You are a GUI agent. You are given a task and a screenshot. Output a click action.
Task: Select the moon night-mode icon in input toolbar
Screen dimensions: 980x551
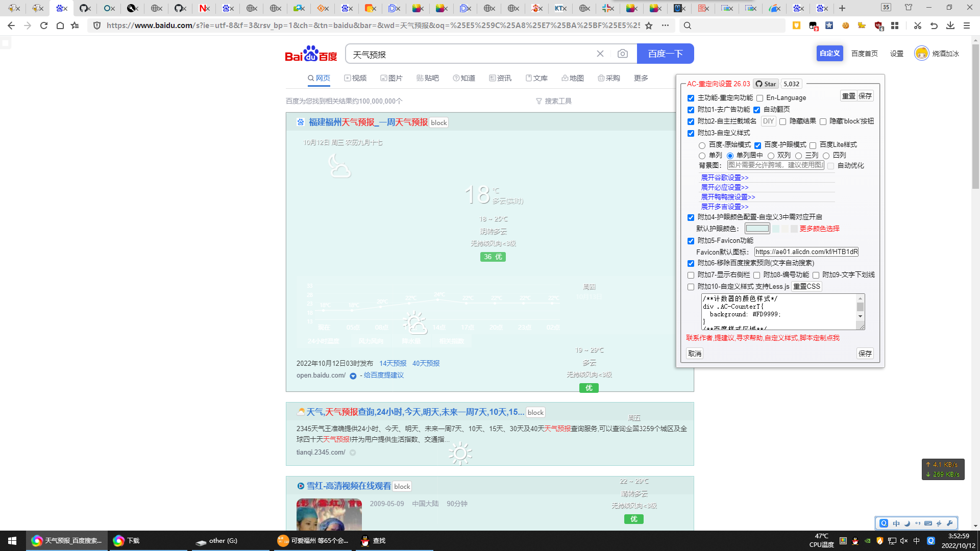tap(907, 523)
